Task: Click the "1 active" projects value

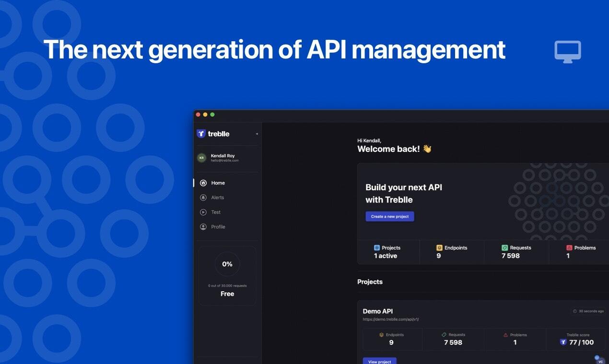Action: (x=386, y=256)
